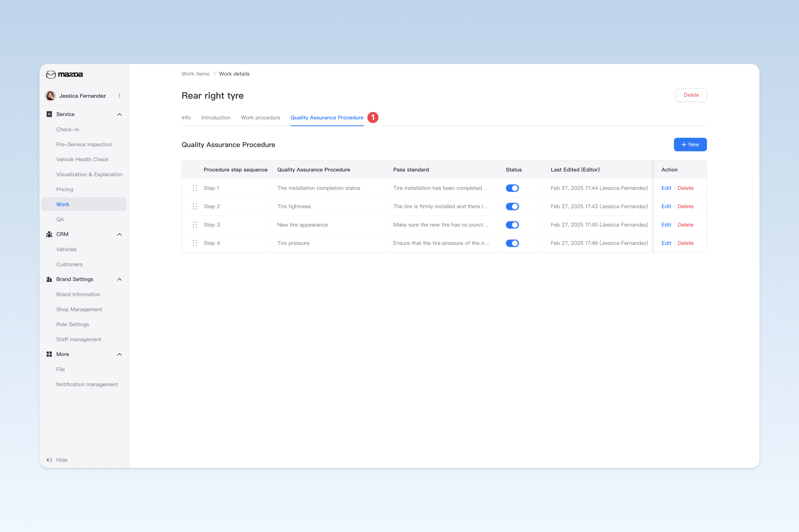The image size is (799, 532).
Task: Open Visualization & Explanation page
Action: coord(89,174)
